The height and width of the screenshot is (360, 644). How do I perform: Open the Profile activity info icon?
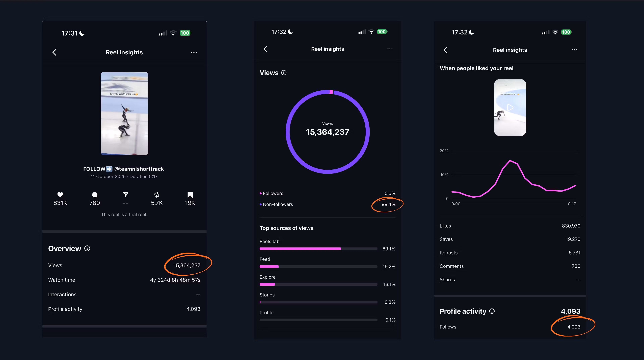[x=492, y=311]
